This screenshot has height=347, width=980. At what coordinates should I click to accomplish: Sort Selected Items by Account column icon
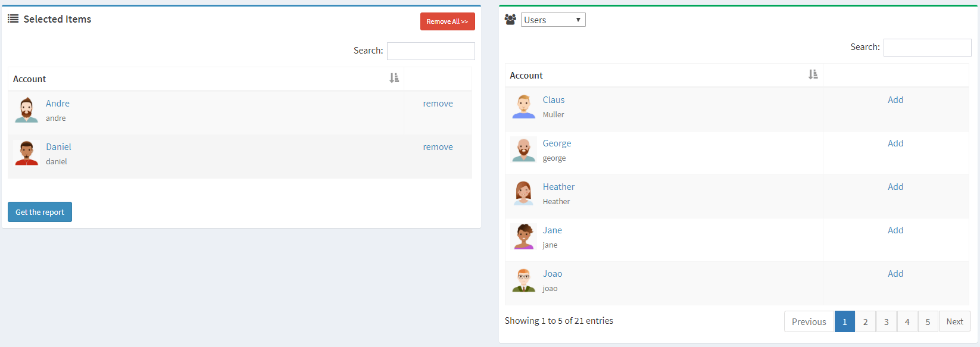point(394,78)
